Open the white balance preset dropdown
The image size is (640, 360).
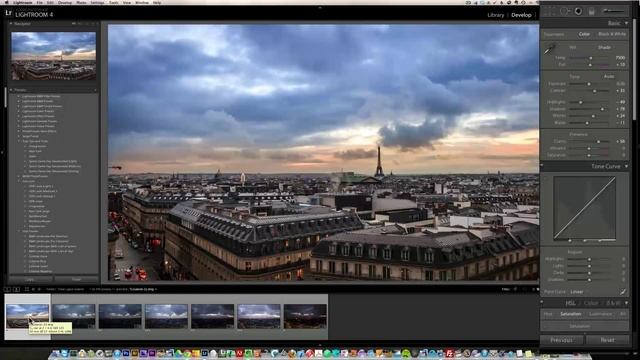click(x=604, y=47)
